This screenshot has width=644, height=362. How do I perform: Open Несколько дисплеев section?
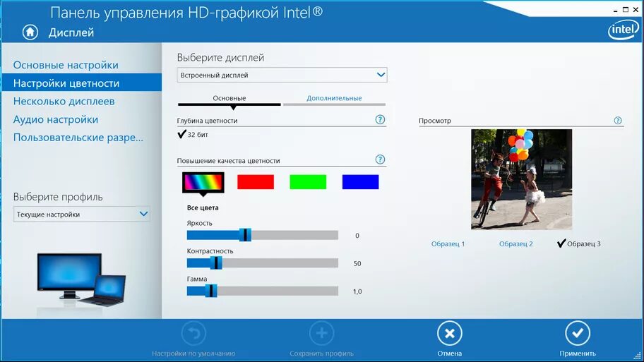(64, 101)
